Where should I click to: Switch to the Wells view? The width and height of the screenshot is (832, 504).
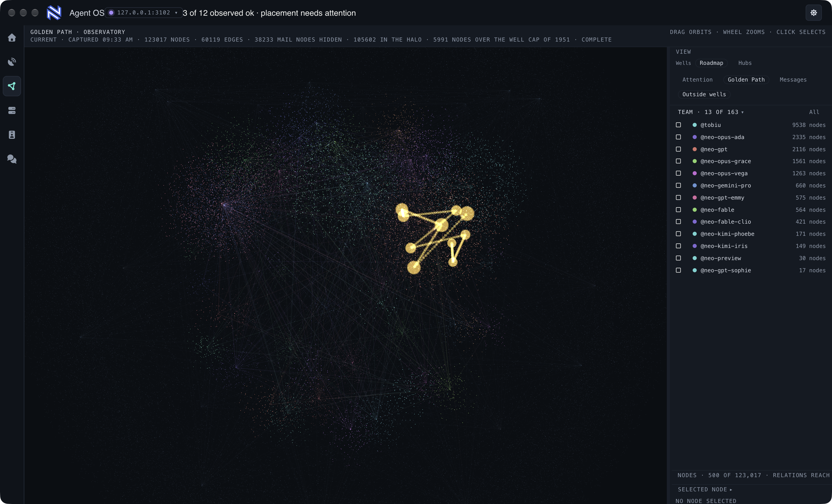pos(683,63)
